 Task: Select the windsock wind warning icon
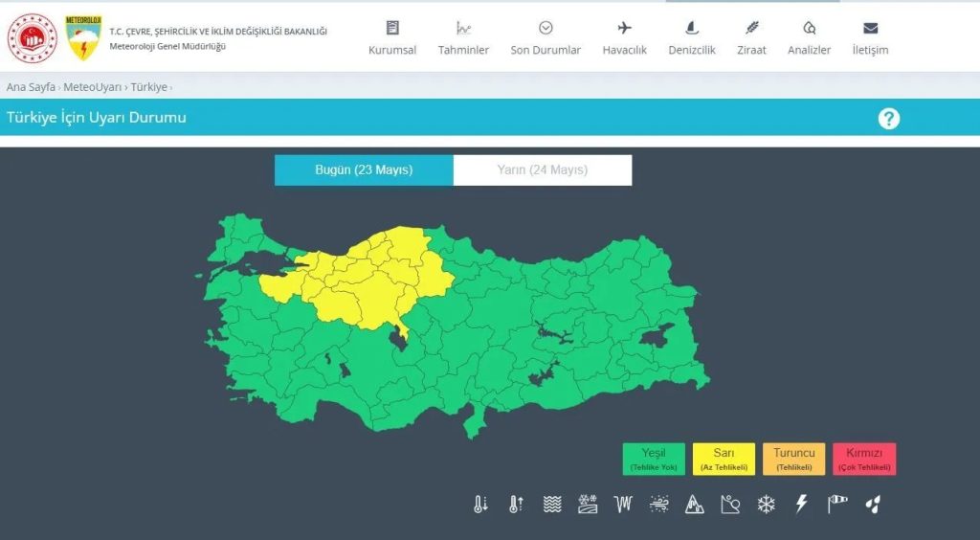click(x=837, y=504)
